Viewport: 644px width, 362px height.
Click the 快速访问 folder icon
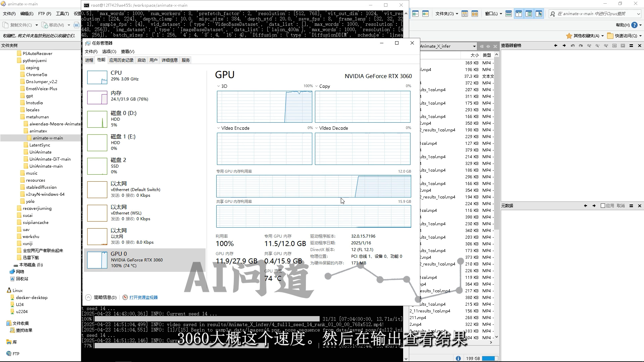[610, 36]
